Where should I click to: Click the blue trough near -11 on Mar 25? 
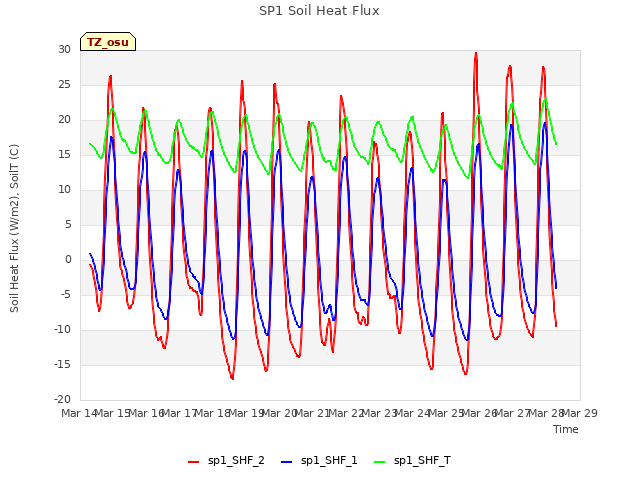coord(467,340)
